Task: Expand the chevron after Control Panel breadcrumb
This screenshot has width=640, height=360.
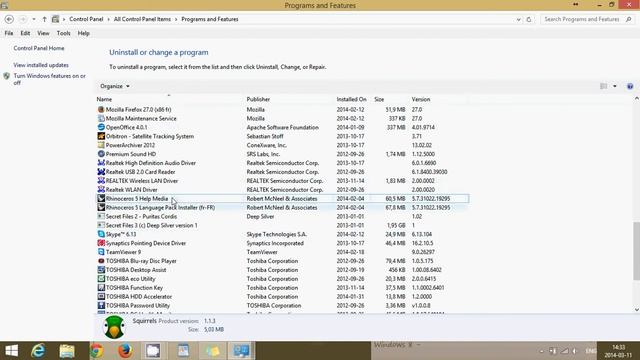Action: click(109, 19)
